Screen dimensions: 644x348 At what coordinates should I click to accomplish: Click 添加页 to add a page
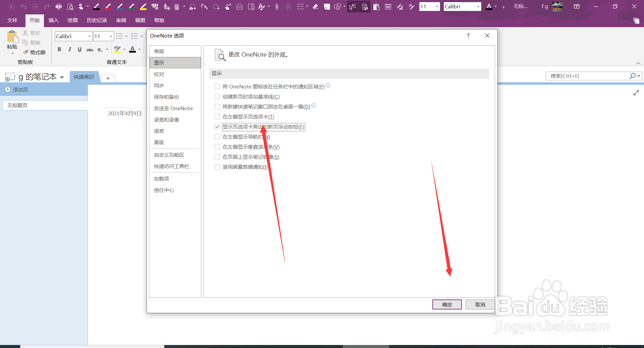coord(17,90)
